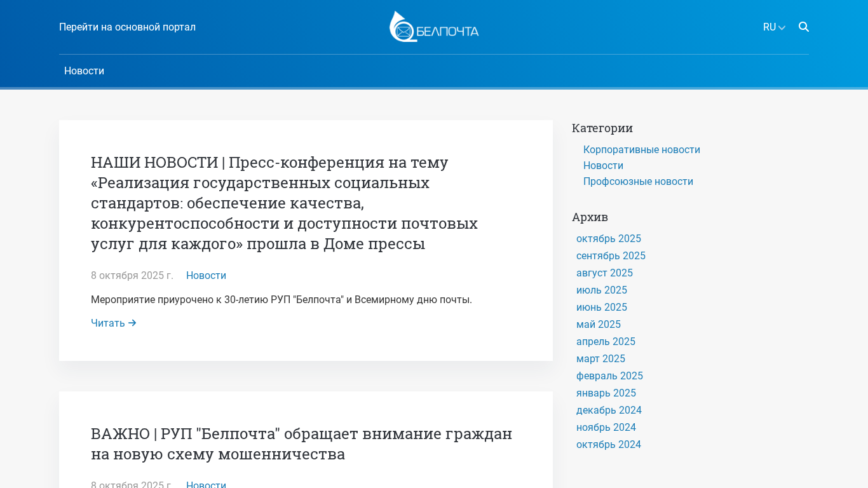Click Новости category tag under first article
Image resolution: width=868 pixels, height=488 pixels.
[206, 275]
